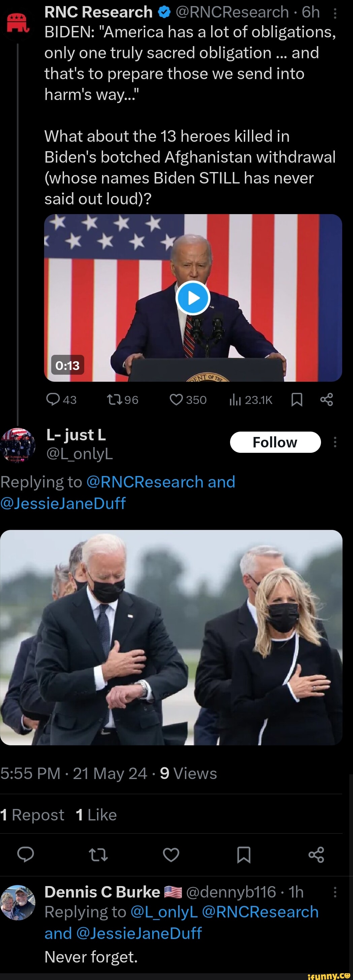The image size is (353, 980).
Task: Bookmark the RNC Research tweet
Action: click(297, 400)
